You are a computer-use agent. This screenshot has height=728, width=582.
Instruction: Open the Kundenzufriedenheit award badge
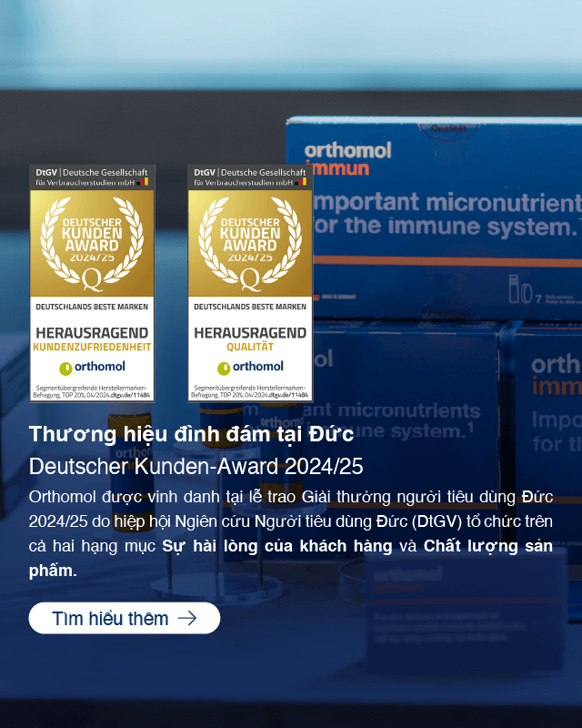(92, 283)
